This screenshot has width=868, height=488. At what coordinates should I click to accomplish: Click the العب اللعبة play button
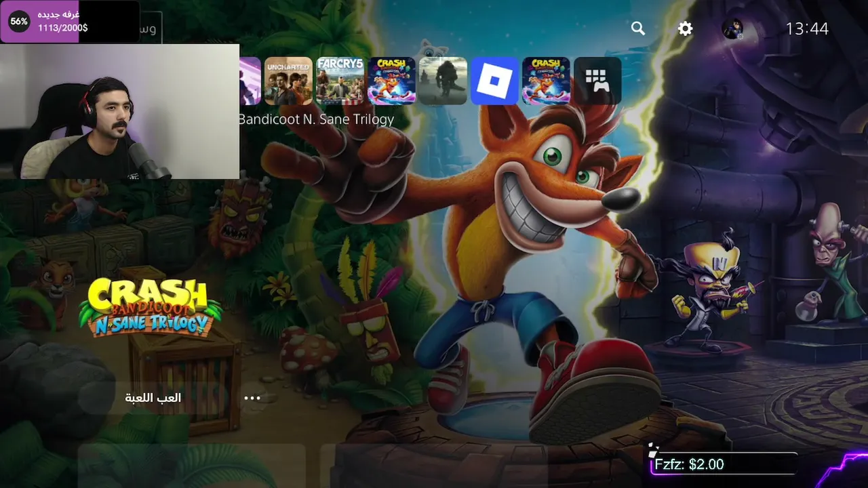[153, 398]
